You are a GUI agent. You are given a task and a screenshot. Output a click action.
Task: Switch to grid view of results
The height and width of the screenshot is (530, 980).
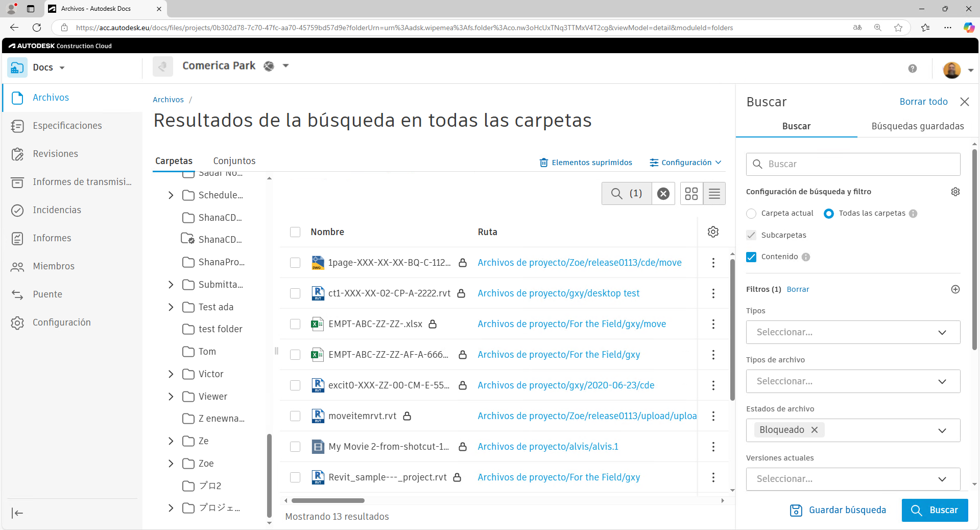click(691, 194)
